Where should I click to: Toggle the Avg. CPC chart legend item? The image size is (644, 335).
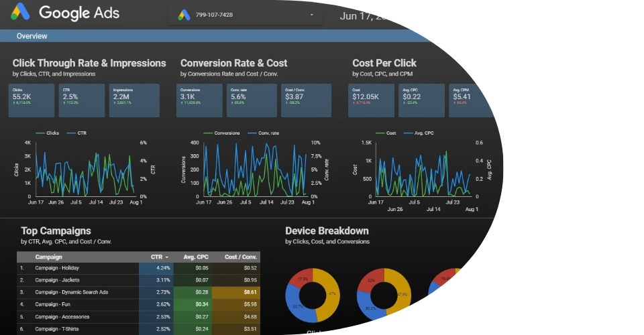point(420,133)
